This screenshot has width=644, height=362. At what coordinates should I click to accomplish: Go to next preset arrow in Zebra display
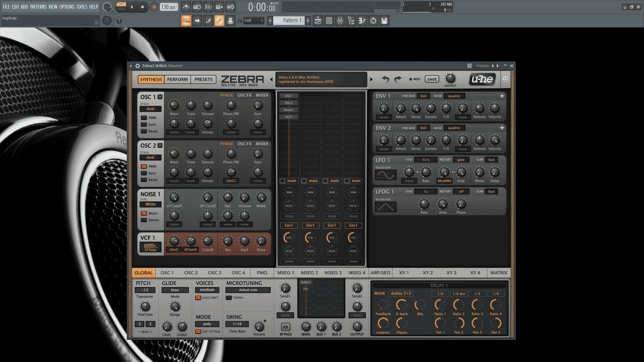[x=371, y=79]
